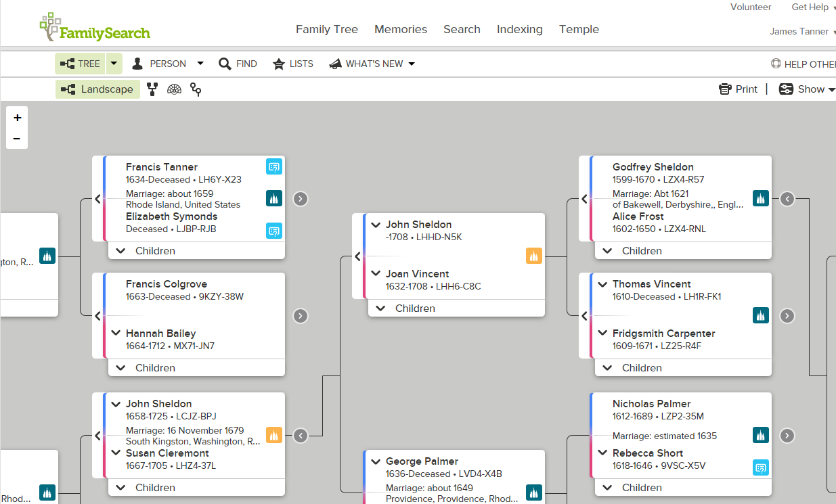Switch to the Memories tab
Image resolution: width=836 pixels, height=504 pixels.
(x=400, y=29)
